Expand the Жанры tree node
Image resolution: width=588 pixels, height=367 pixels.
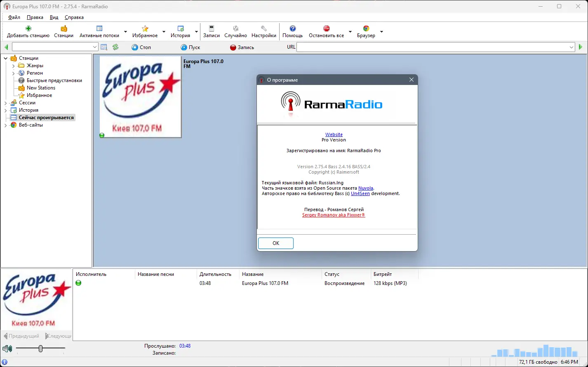pos(14,66)
